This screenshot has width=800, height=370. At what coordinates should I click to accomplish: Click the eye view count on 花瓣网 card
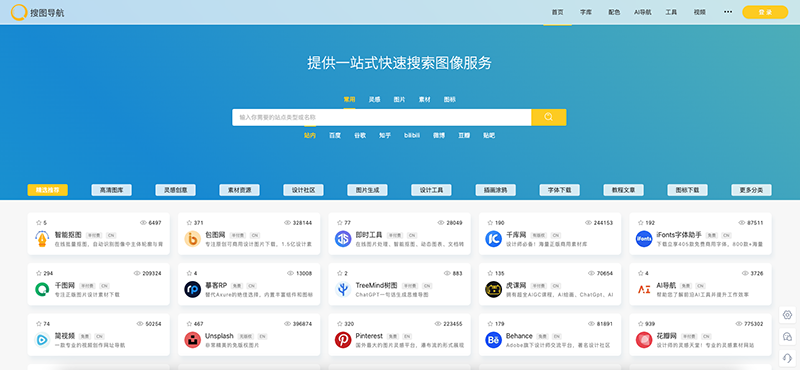coord(749,324)
